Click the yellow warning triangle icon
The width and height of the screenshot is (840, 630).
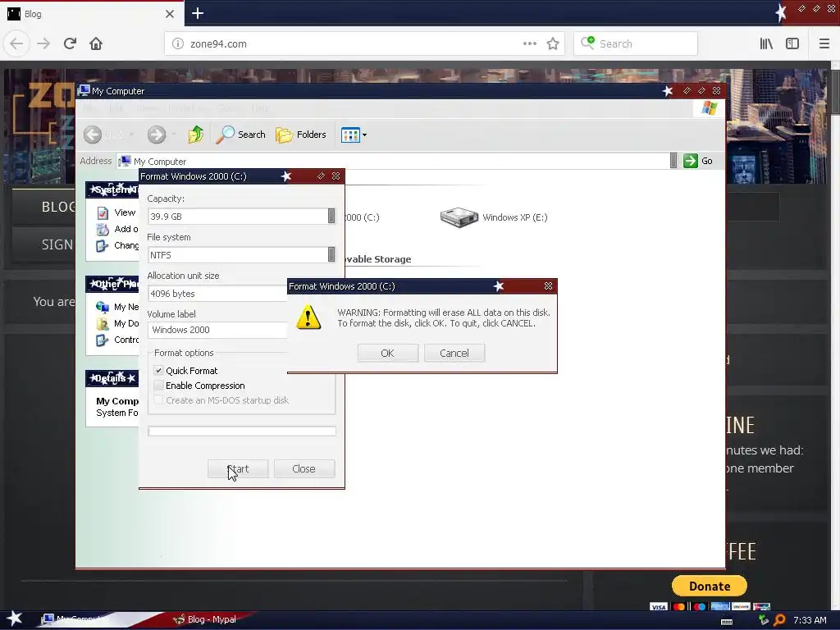(x=308, y=317)
